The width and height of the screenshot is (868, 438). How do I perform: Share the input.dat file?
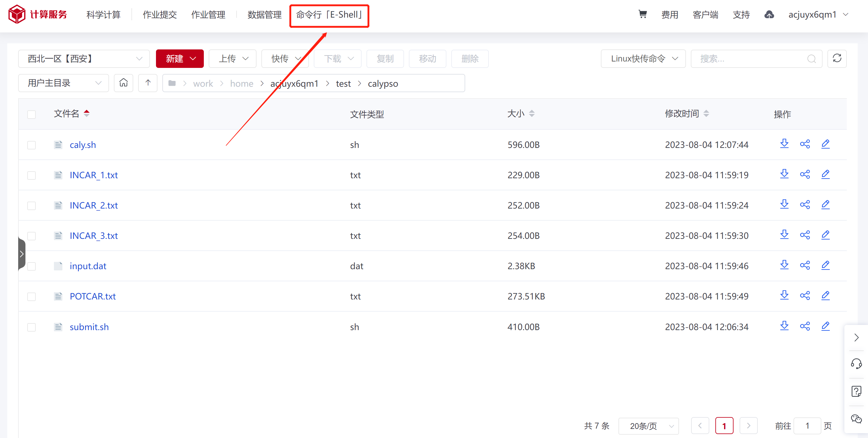click(x=805, y=265)
